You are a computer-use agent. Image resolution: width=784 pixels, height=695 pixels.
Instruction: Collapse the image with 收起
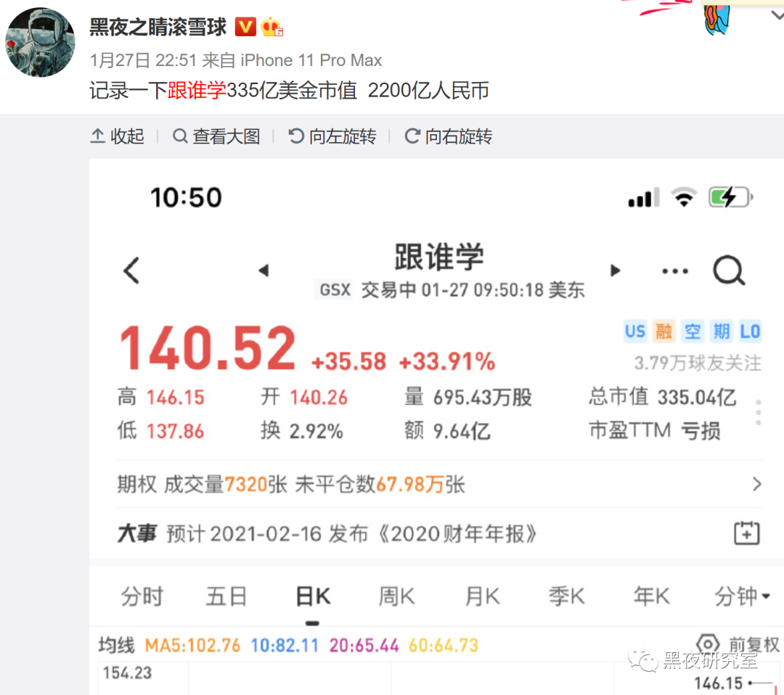118,136
